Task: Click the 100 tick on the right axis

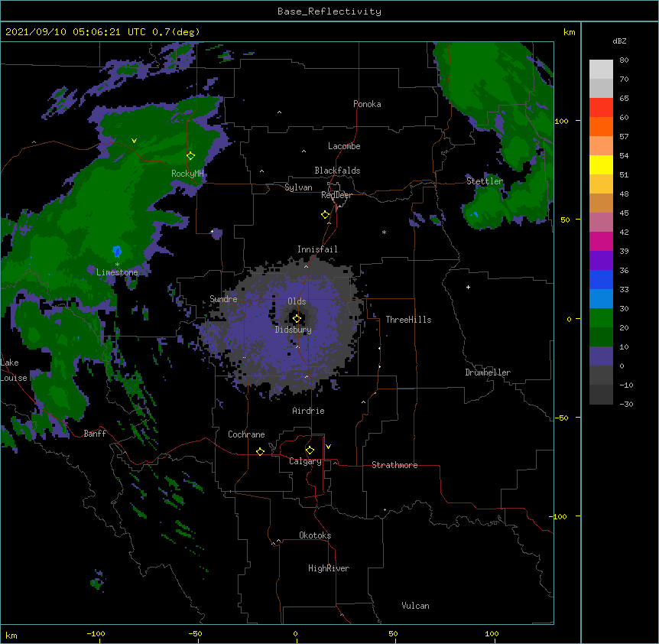Action: [561, 121]
